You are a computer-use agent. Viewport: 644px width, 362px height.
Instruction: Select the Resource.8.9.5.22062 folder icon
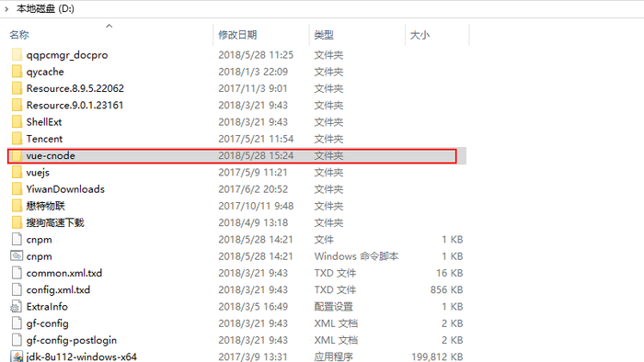(x=17, y=88)
